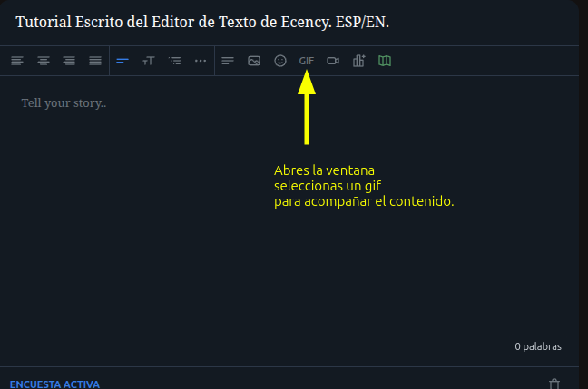Create a poll via chart icon
Screen dimensions: 588x389
click(x=358, y=61)
